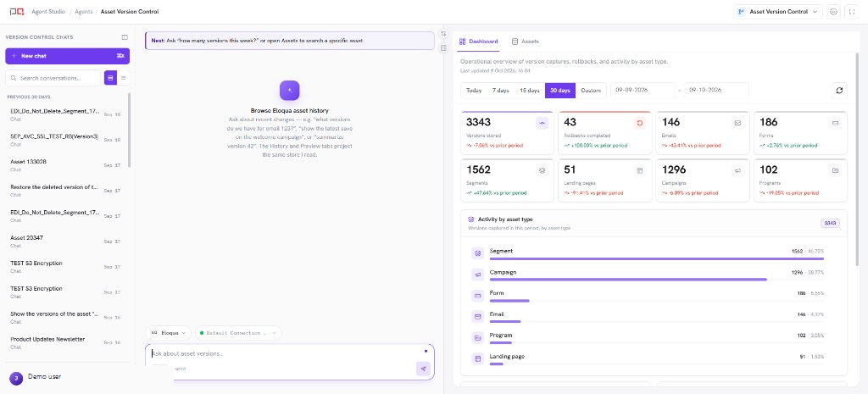Open the Default Connection dropdown
This screenshot has height=394, width=868.
click(x=238, y=333)
